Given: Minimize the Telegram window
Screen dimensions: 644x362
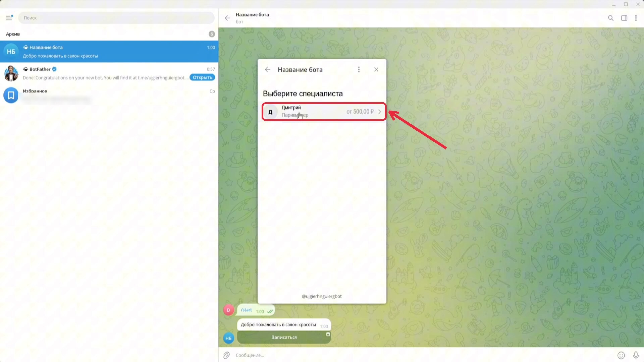Looking at the screenshot, I should click(x=614, y=4).
